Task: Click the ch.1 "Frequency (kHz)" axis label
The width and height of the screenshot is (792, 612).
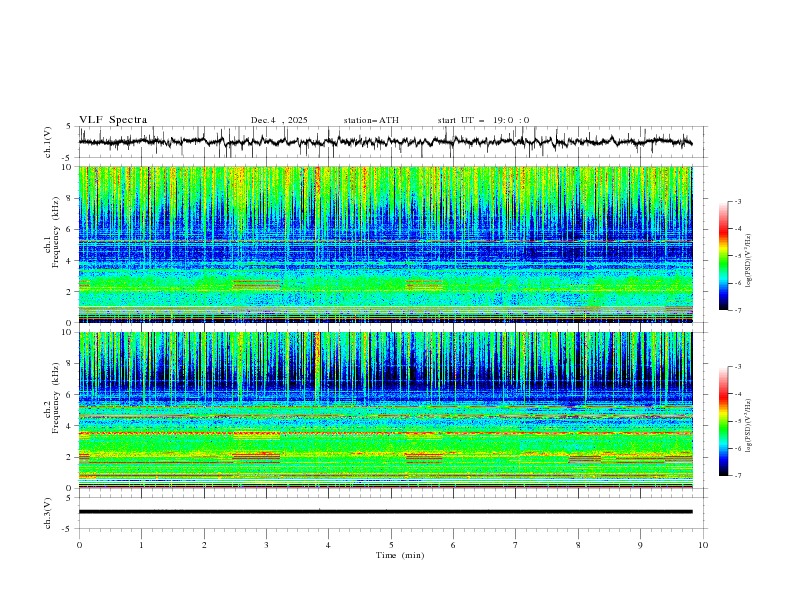Action: [x=55, y=233]
